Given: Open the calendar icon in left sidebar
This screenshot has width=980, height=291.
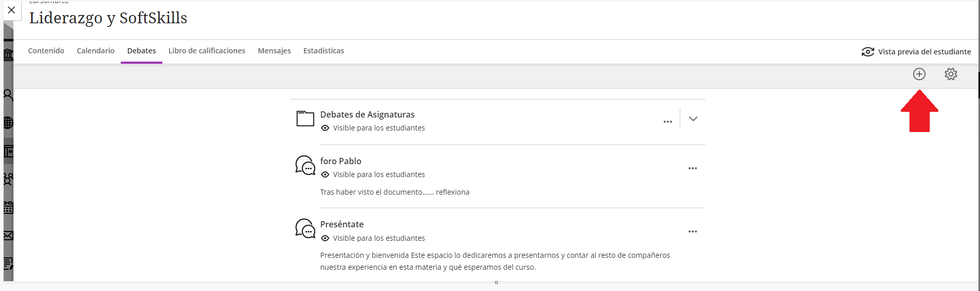Looking at the screenshot, I should tap(8, 208).
